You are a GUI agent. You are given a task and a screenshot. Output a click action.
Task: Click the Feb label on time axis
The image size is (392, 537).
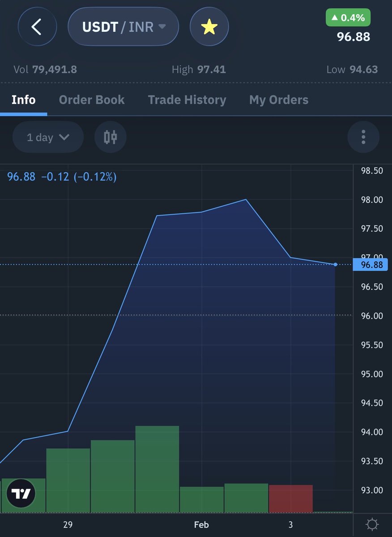[x=201, y=524]
